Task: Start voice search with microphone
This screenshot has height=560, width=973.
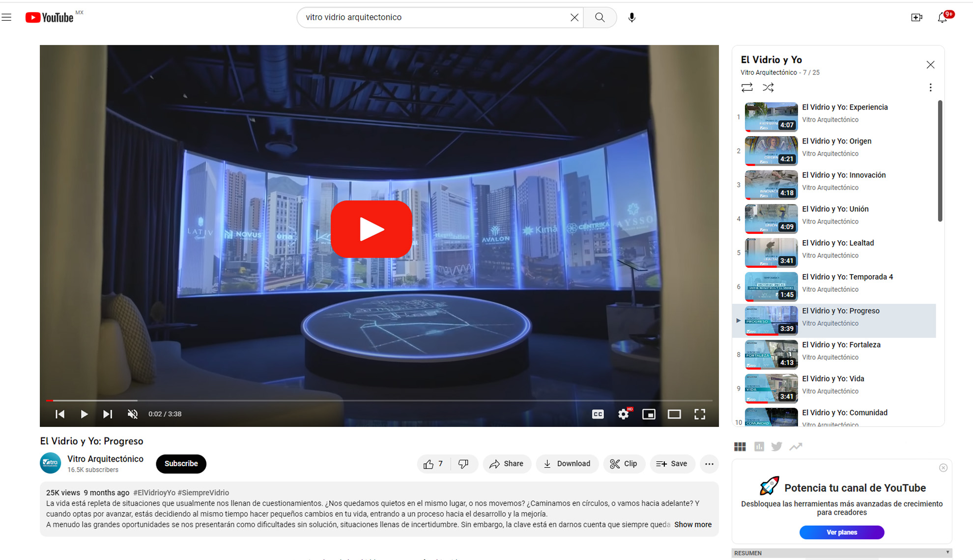Action: [631, 18]
